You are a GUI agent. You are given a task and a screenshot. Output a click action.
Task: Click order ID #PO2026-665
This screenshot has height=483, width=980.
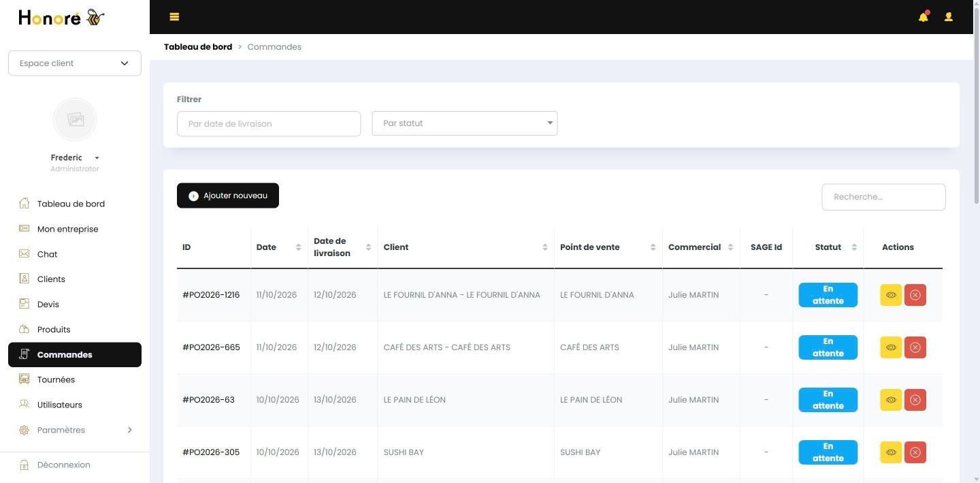pos(211,347)
